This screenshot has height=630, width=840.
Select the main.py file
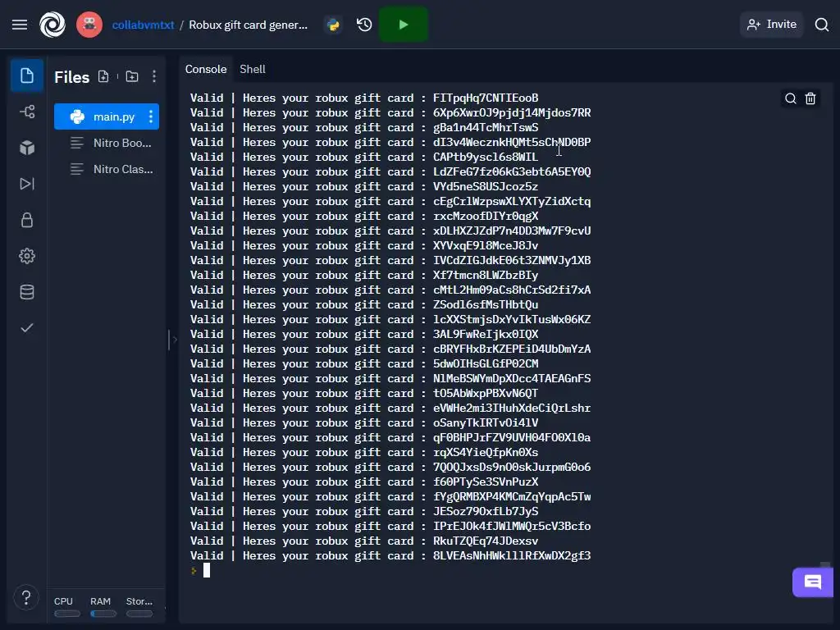click(x=107, y=116)
